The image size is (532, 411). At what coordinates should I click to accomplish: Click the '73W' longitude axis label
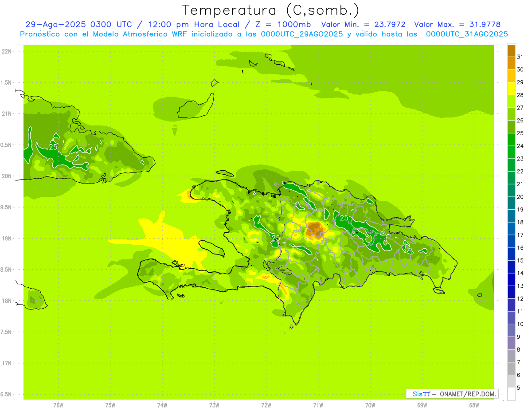(x=214, y=405)
